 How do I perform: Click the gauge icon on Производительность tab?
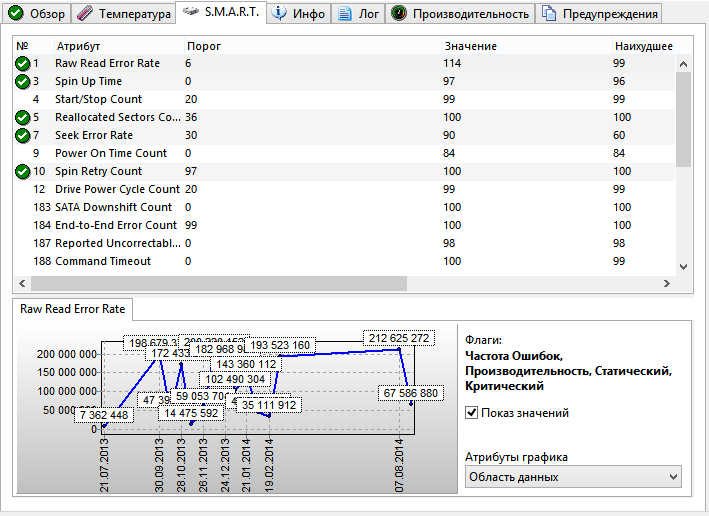tap(399, 14)
